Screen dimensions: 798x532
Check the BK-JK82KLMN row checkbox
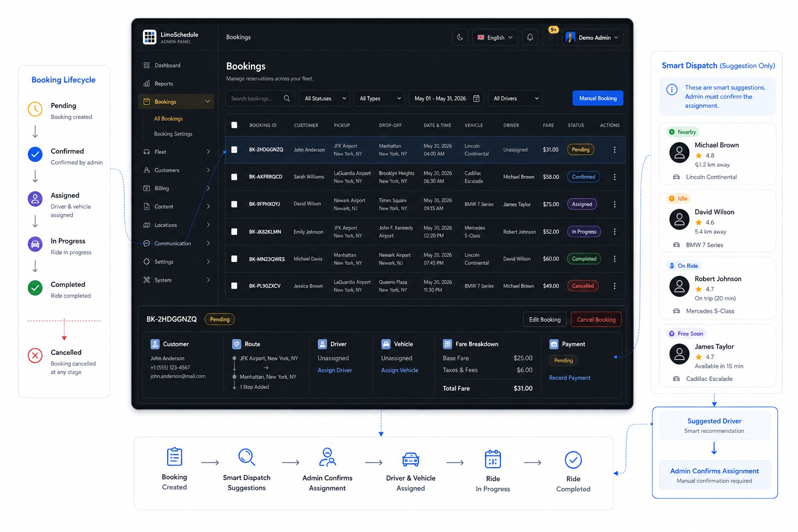pyautogui.click(x=234, y=232)
